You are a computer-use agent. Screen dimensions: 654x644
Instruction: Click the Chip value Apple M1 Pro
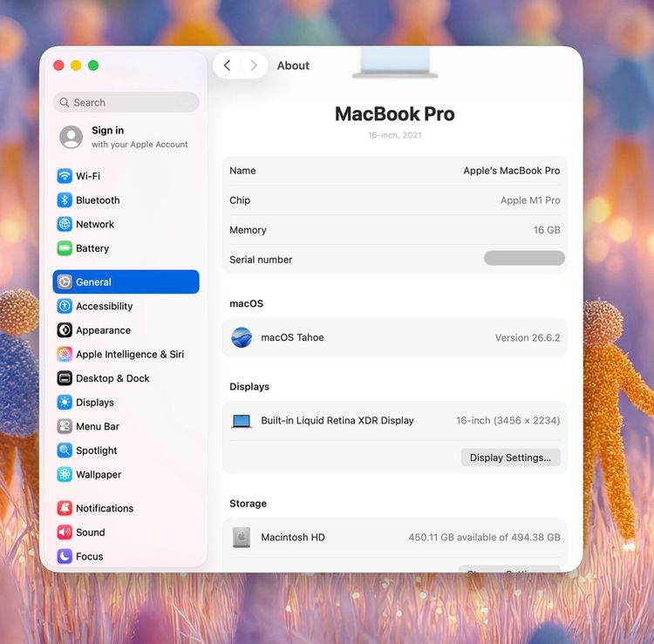tap(530, 200)
